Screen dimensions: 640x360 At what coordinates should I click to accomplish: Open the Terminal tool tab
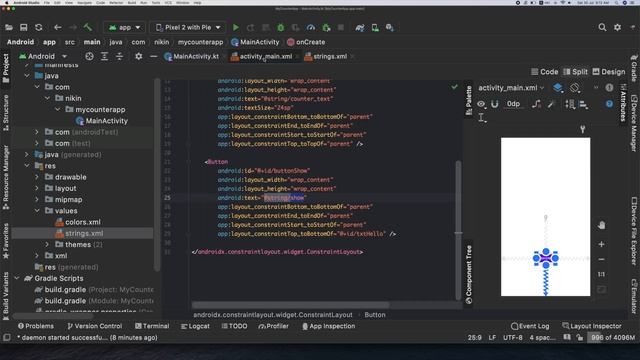[x=152, y=326]
